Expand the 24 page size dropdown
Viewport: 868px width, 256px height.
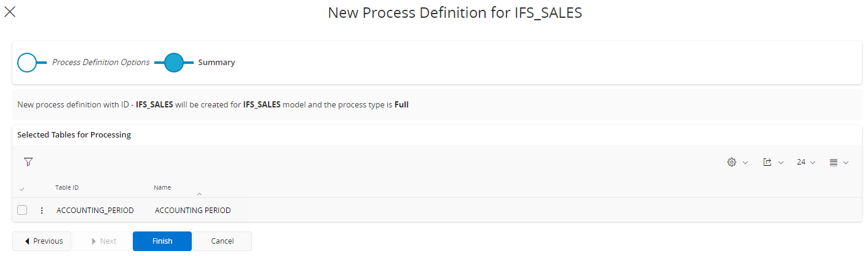[805, 162]
